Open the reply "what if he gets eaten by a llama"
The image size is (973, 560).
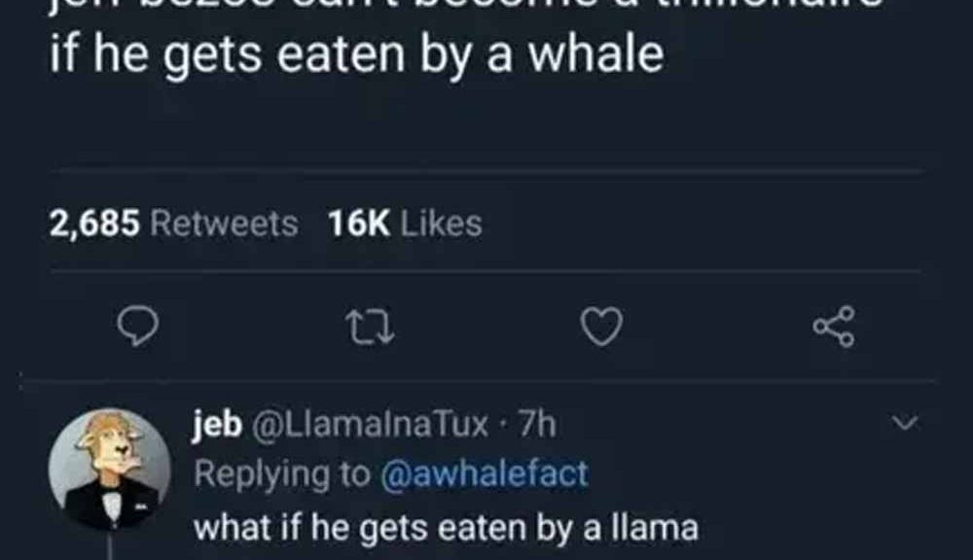point(446,527)
